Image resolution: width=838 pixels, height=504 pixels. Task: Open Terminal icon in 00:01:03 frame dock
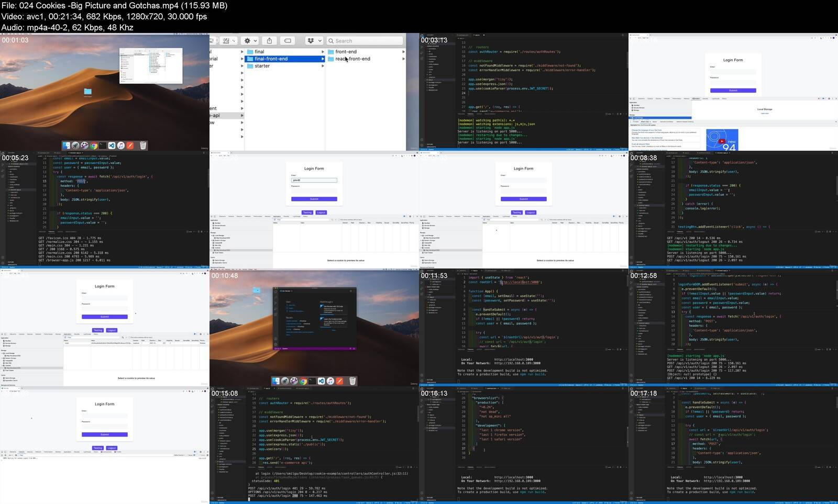click(x=103, y=145)
